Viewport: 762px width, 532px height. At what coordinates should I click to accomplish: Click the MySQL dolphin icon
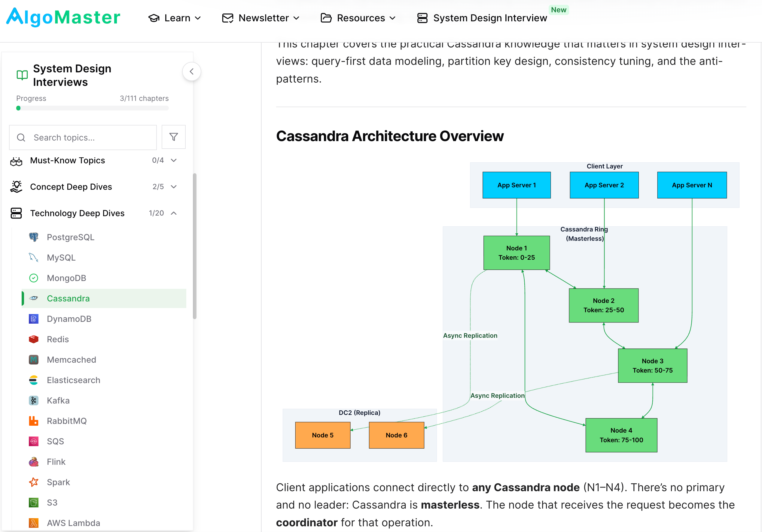click(x=34, y=257)
